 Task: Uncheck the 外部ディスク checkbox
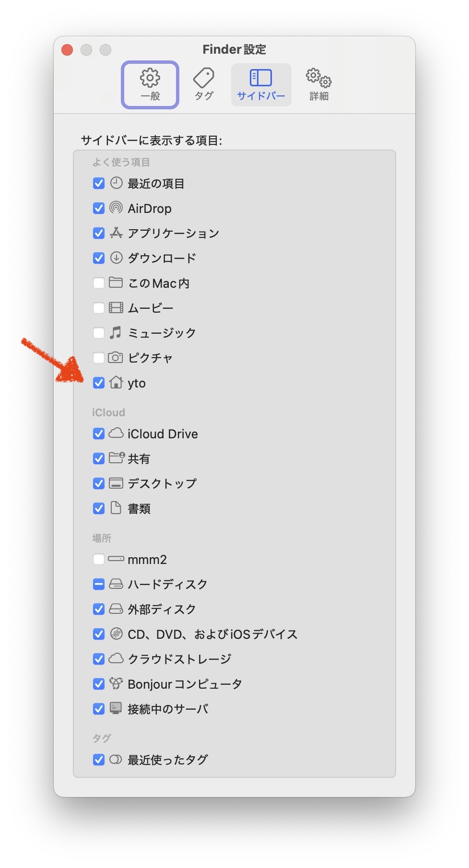tap(99, 609)
